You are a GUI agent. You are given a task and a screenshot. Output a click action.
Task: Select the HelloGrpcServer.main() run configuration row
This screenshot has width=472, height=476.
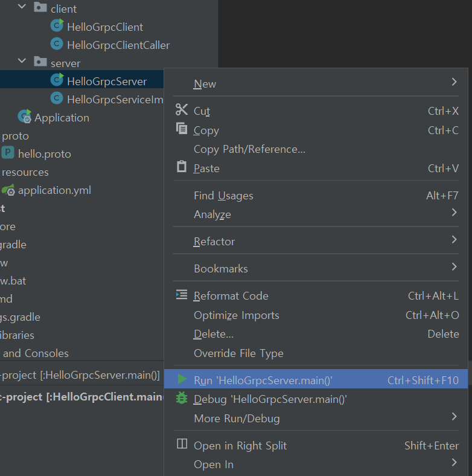coord(81,375)
